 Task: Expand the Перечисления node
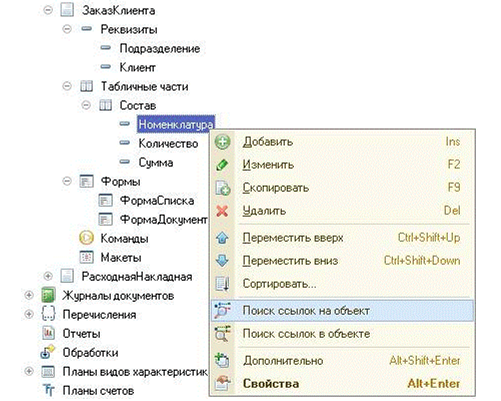pos(29,314)
